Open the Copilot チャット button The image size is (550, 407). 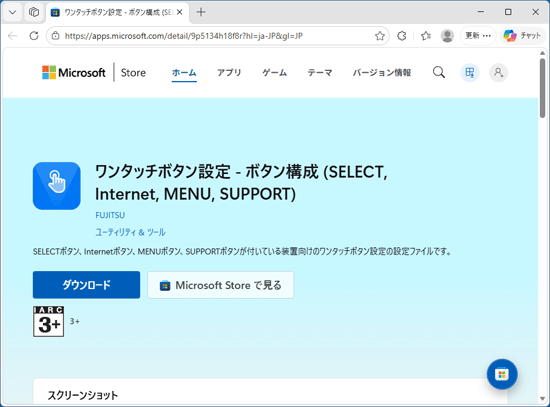(522, 36)
